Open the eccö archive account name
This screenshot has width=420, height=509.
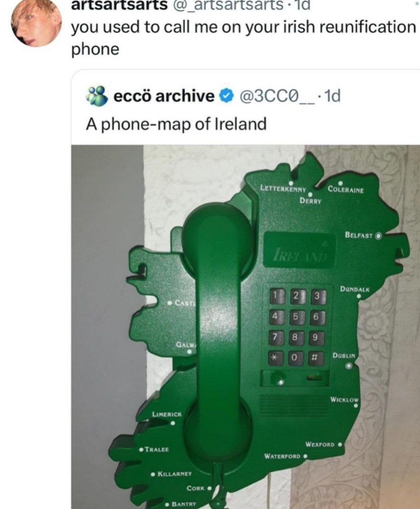pyautogui.click(x=164, y=96)
